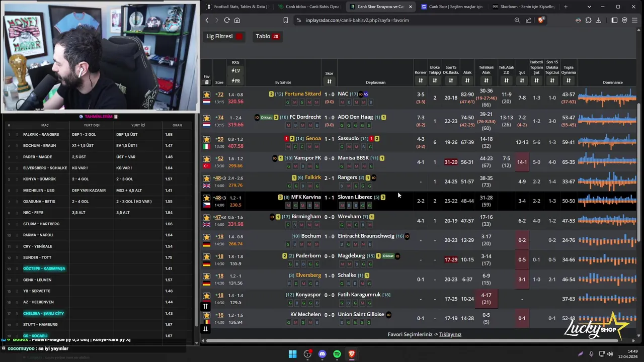Screen dimensions: 644x362
Task: Click the Elversberg row dominance chart
Action: (607, 279)
